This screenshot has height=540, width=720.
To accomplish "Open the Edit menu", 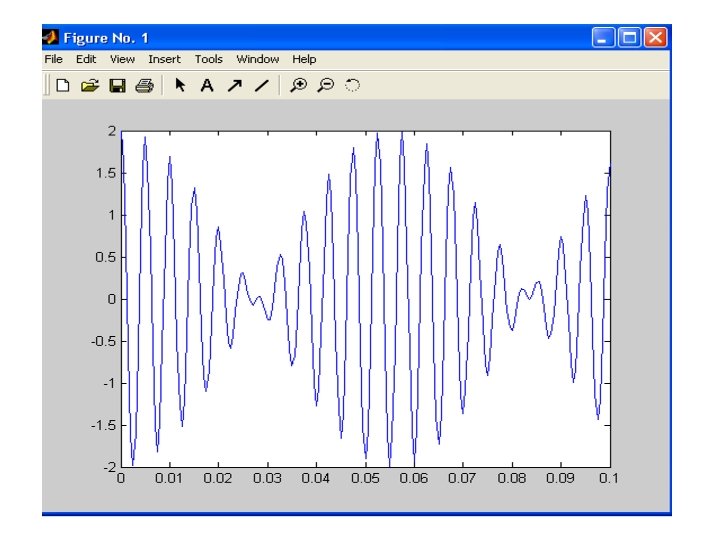I will 86,59.
